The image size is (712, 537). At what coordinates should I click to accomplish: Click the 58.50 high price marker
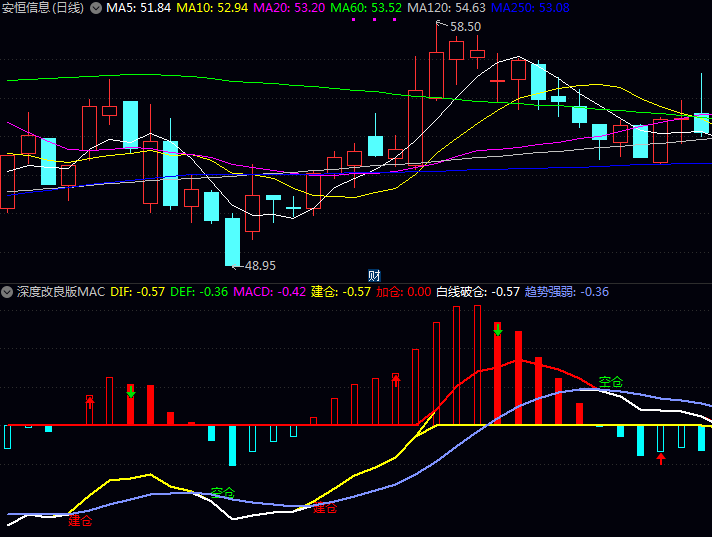click(x=465, y=26)
